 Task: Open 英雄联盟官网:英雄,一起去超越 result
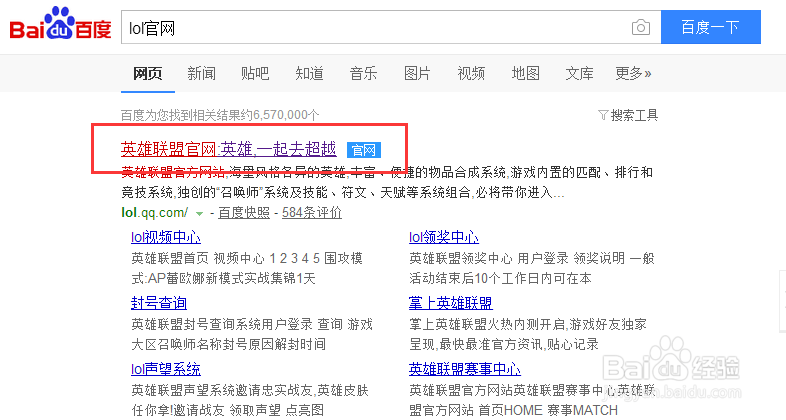tap(229, 149)
